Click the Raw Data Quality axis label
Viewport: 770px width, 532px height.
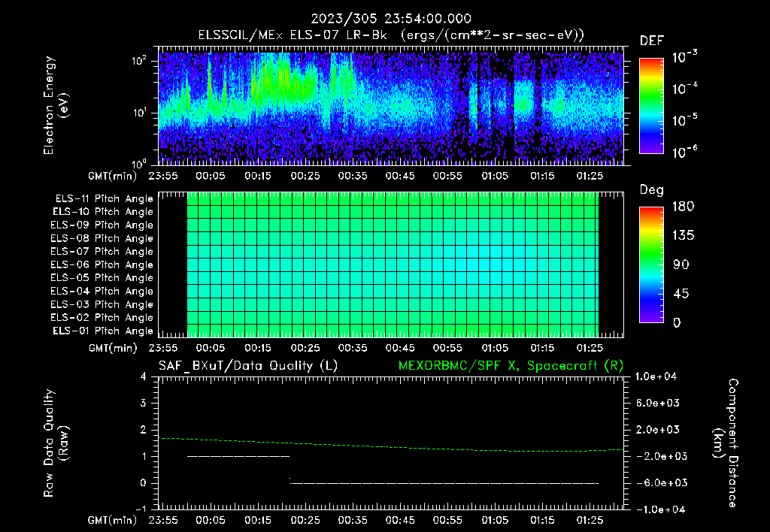(56, 443)
